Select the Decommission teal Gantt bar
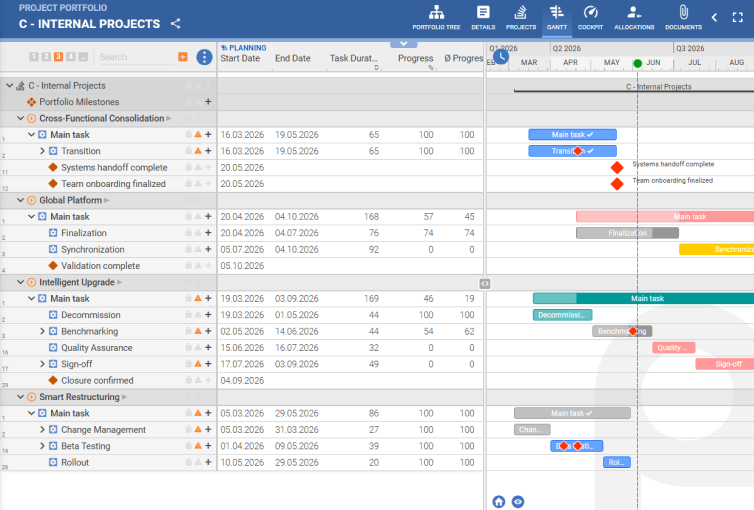 [563, 315]
